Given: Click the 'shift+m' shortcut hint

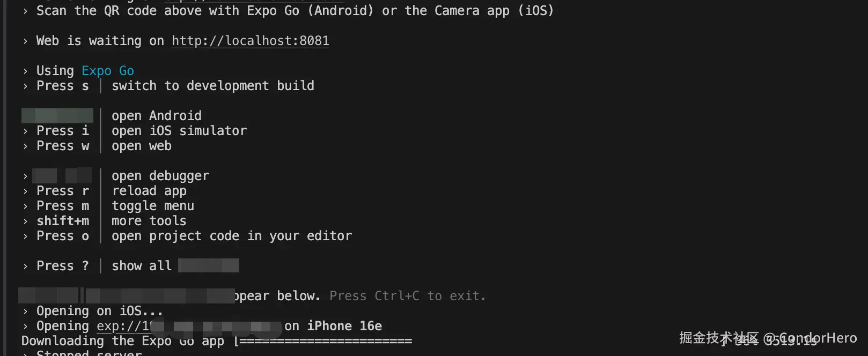Looking at the screenshot, I should 63,221.
